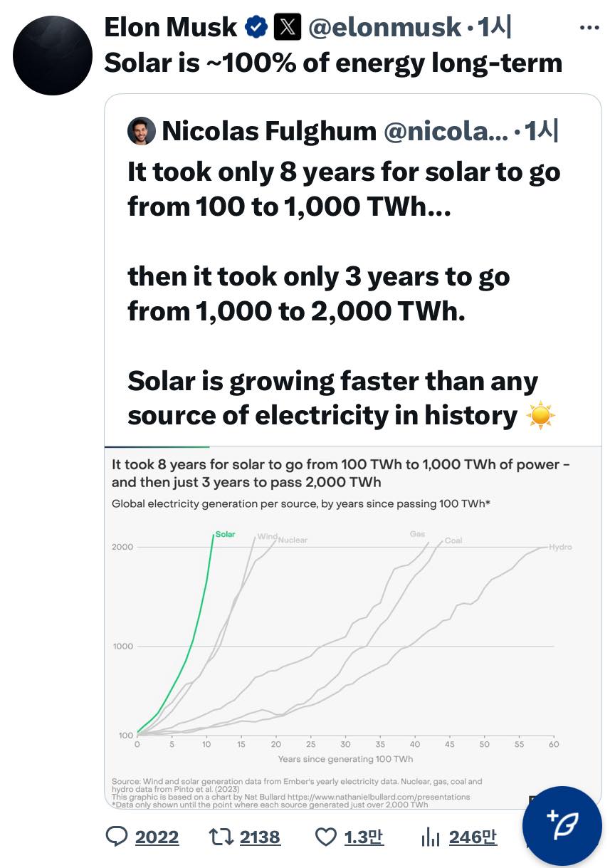View the 246만 views count

click(473, 837)
